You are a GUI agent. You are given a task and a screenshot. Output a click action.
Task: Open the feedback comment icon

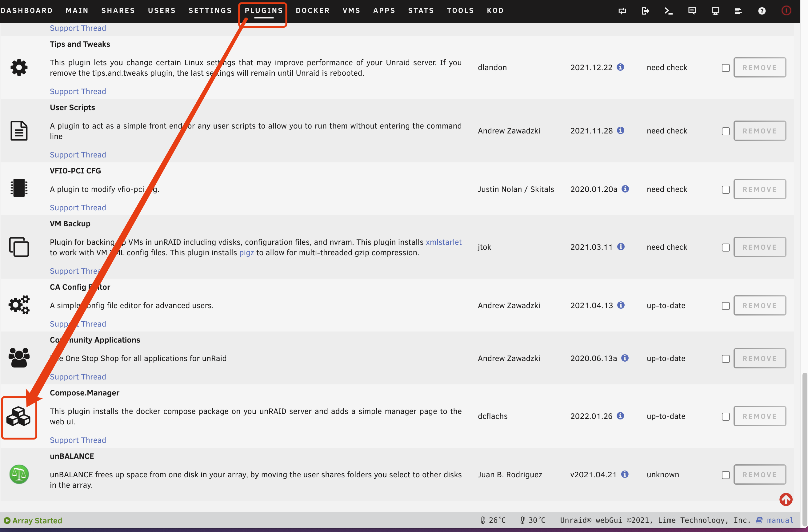tap(692, 11)
